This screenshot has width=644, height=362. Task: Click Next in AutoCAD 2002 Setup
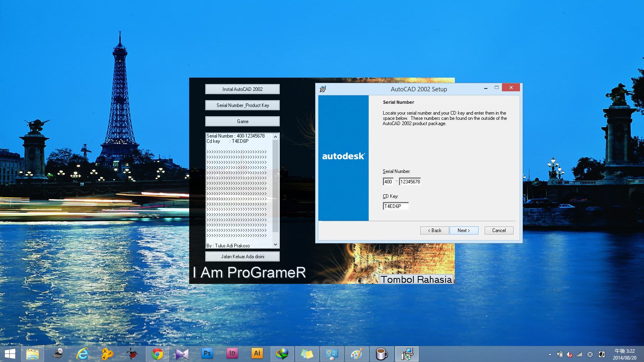click(x=464, y=230)
